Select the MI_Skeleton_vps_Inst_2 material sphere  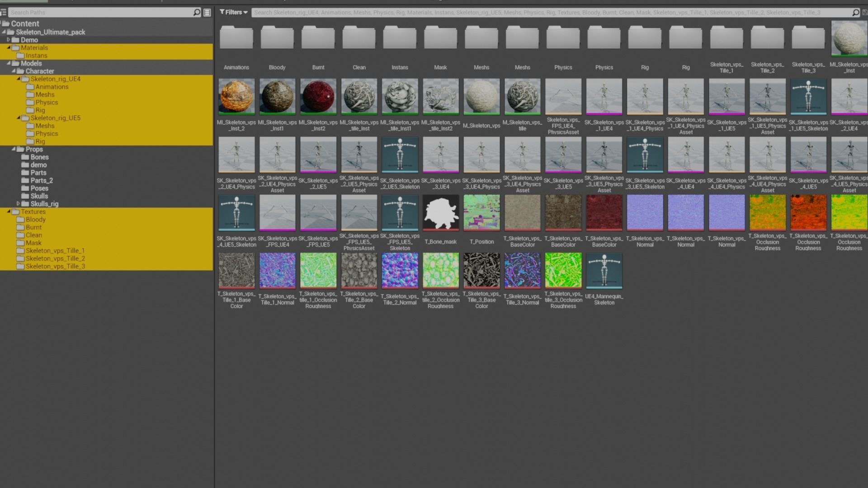236,96
